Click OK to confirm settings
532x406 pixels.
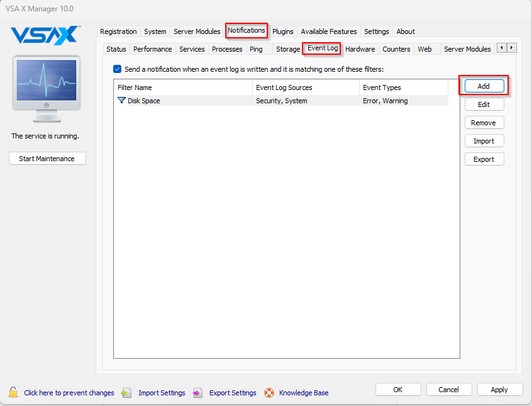[398, 390]
